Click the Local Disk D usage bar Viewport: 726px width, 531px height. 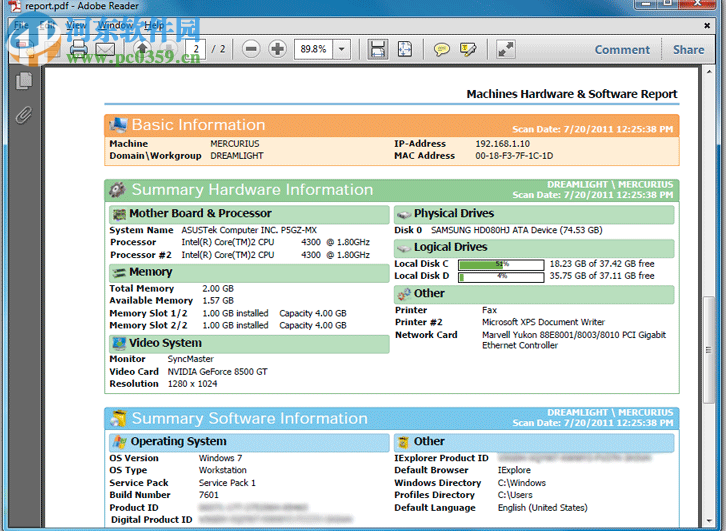[501, 277]
